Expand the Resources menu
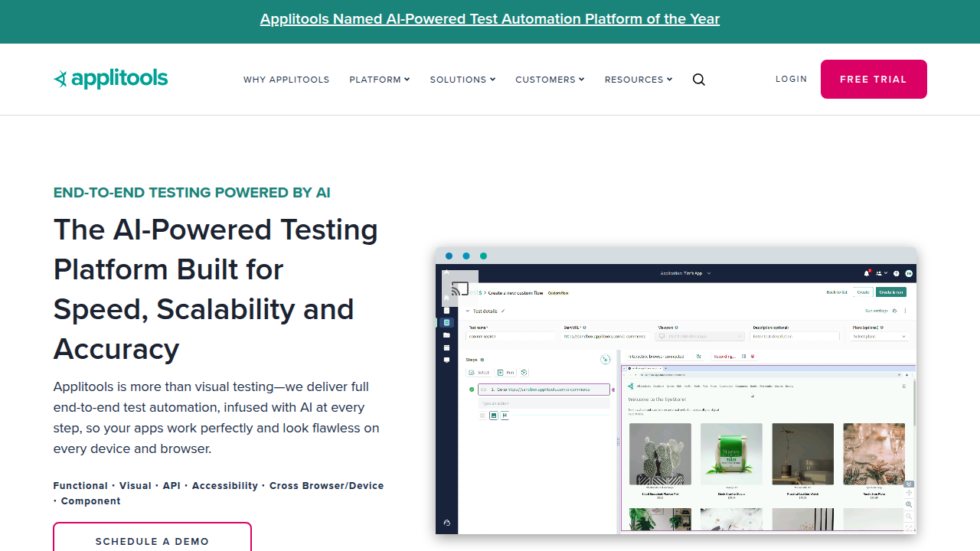Viewport: 980px width, 551px height. (x=639, y=80)
